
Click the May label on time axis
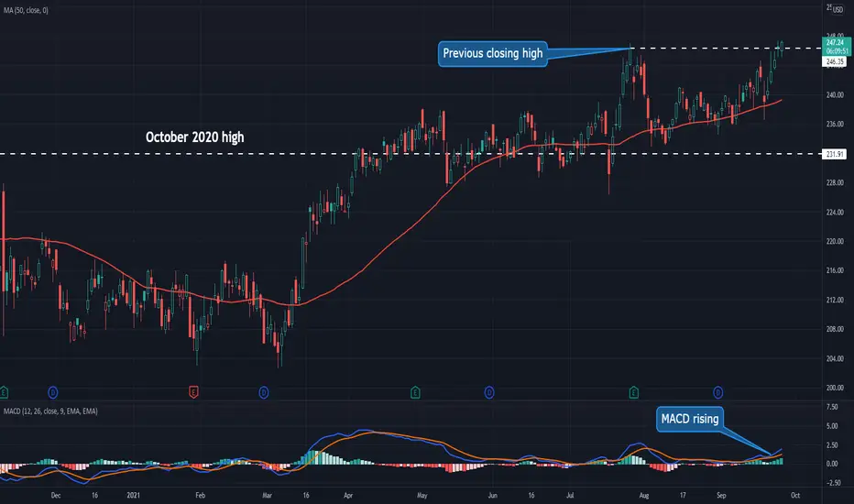click(422, 495)
